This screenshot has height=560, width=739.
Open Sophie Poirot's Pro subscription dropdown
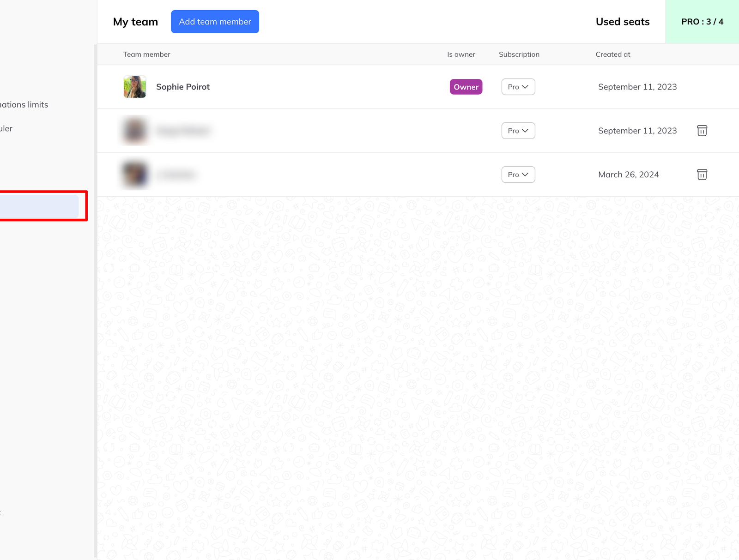(x=518, y=87)
